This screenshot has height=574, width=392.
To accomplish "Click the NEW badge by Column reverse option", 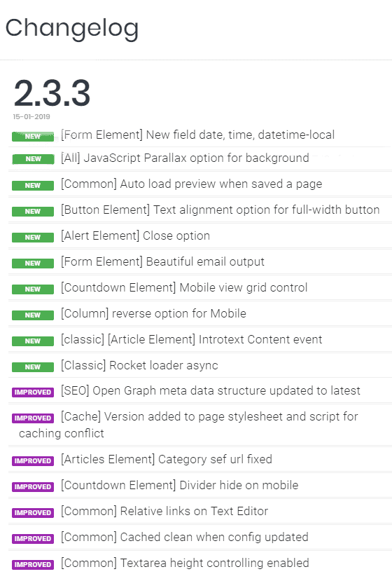I will (33, 315).
